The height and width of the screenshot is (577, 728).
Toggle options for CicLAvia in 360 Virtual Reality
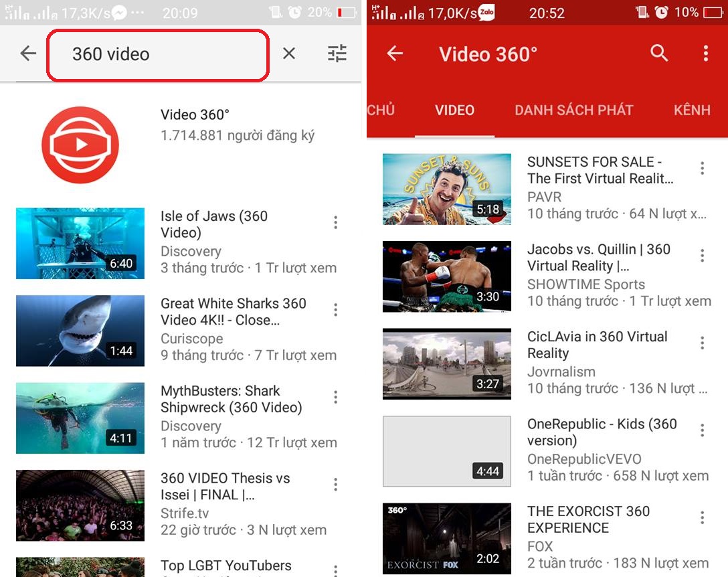pos(702,343)
